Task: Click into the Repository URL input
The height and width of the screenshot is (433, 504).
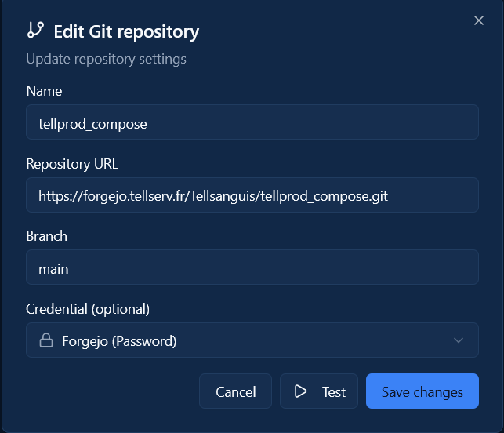Action: tap(252, 195)
